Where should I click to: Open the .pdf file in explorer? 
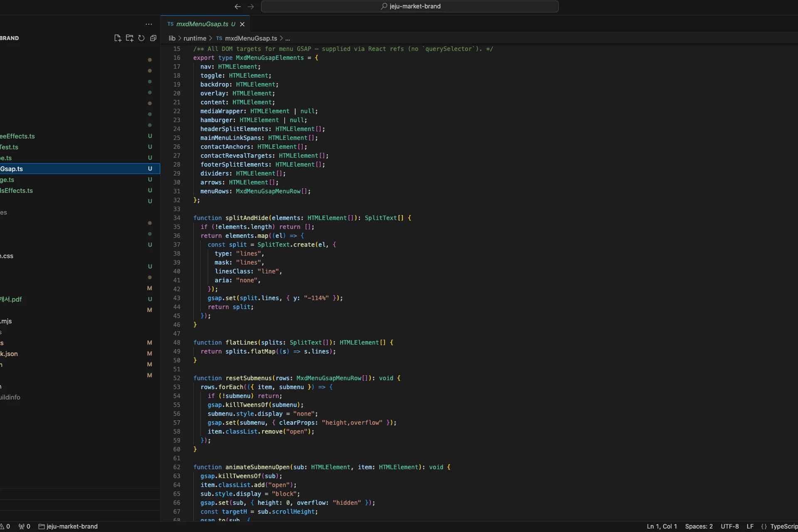pyautogui.click(x=80, y=299)
